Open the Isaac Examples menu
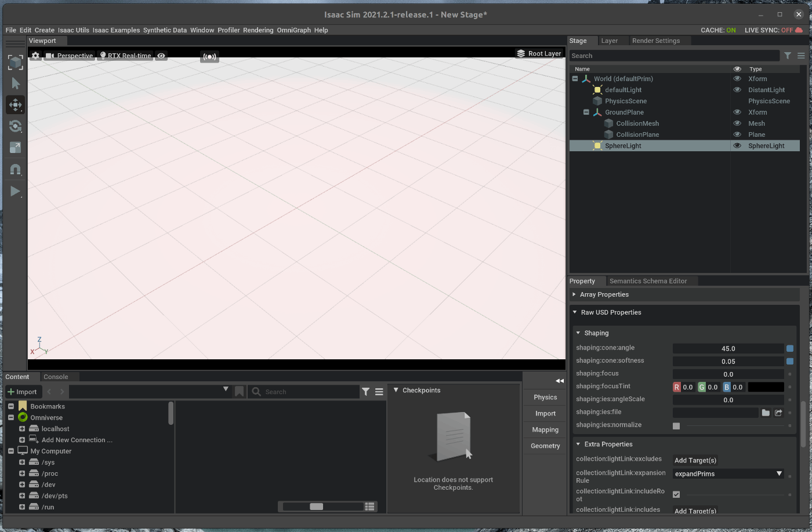The image size is (812, 532). pos(116,30)
